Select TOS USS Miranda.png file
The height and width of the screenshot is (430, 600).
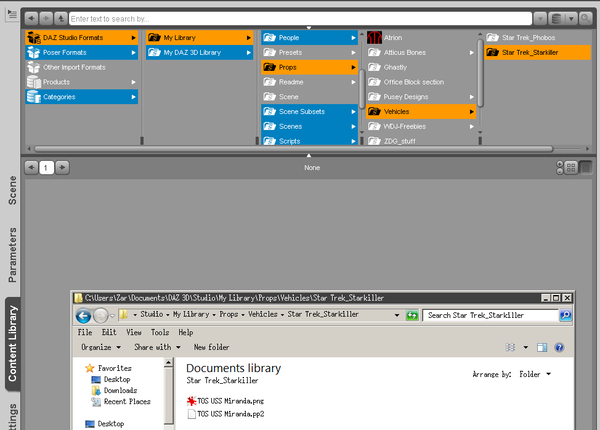pyautogui.click(x=225, y=401)
